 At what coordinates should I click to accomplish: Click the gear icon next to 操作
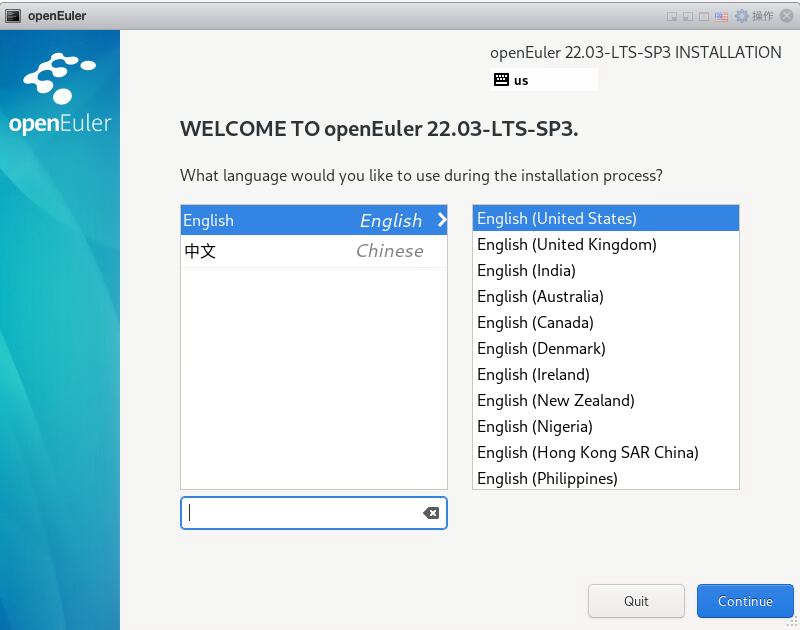pyautogui.click(x=742, y=16)
